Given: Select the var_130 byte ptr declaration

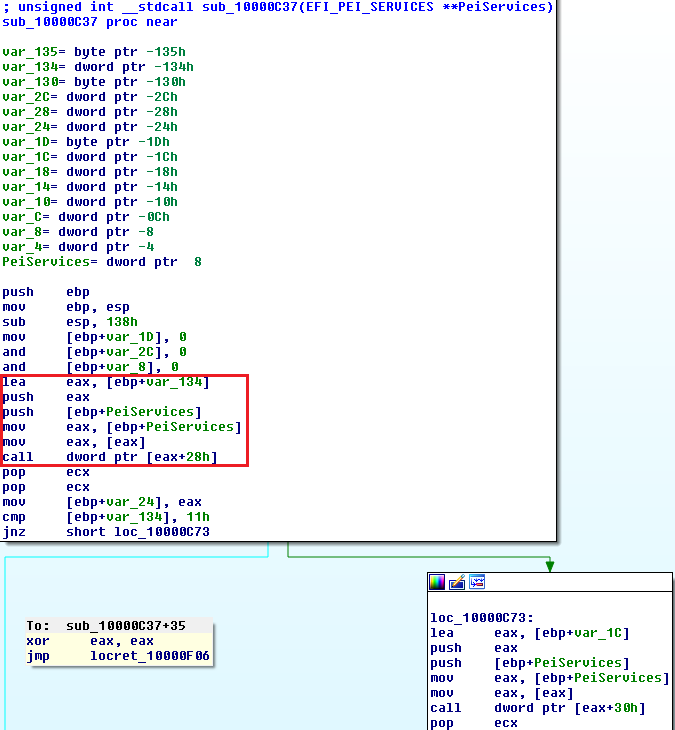Looking at the screenshot, I should 94,81.
